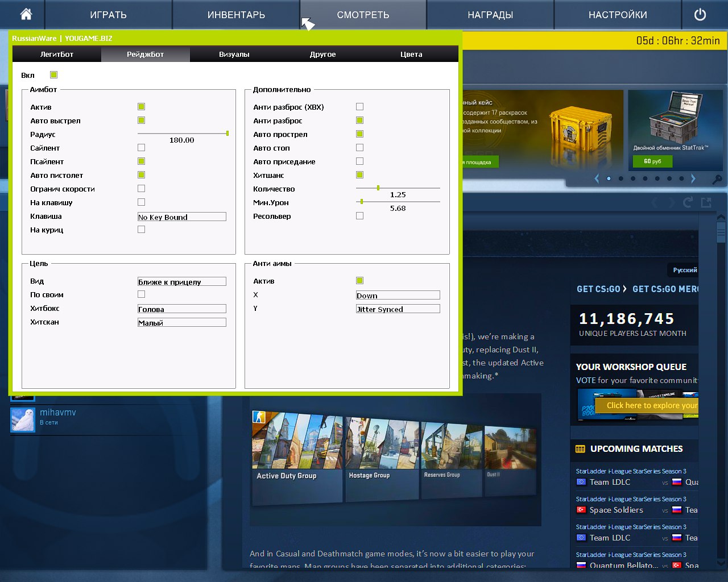The height and width of the screenshot is (582, 728).
Task: Toggle the Вкл master checkbox
Action: [53, 74]
